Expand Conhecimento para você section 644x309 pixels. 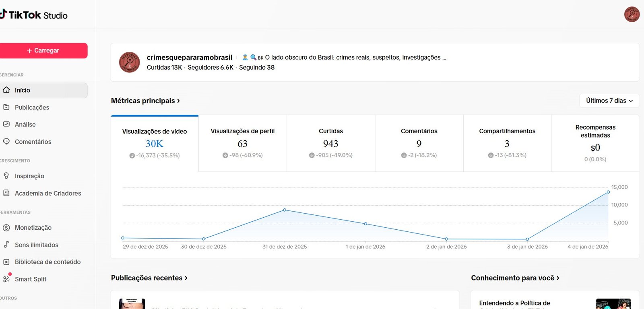coord(515,278)
